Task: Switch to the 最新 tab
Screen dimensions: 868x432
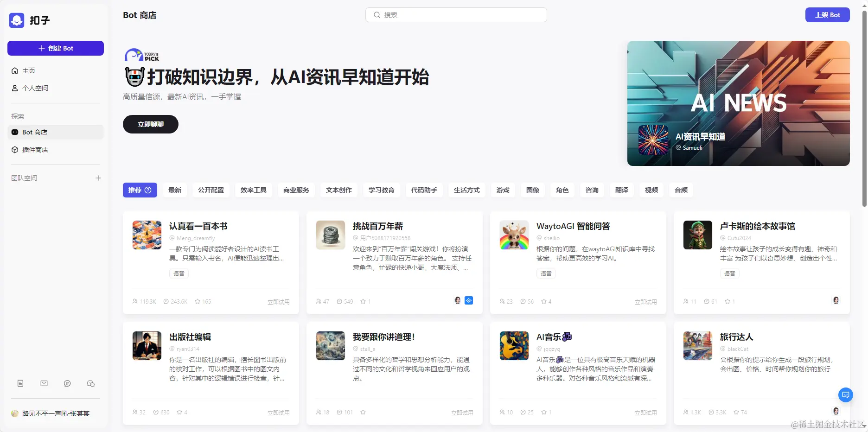Action: (175, 190)
